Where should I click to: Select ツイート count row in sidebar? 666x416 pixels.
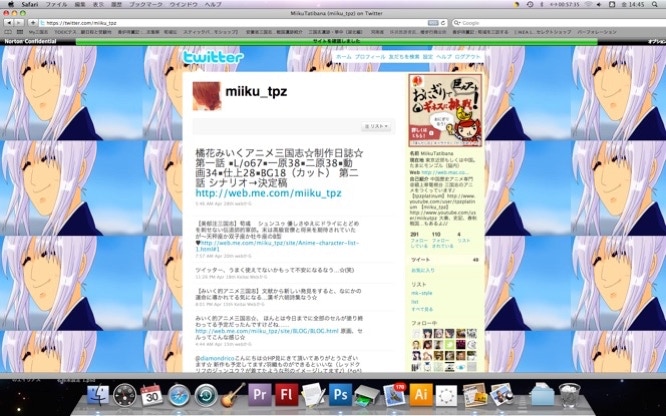[x=445, y=260]
